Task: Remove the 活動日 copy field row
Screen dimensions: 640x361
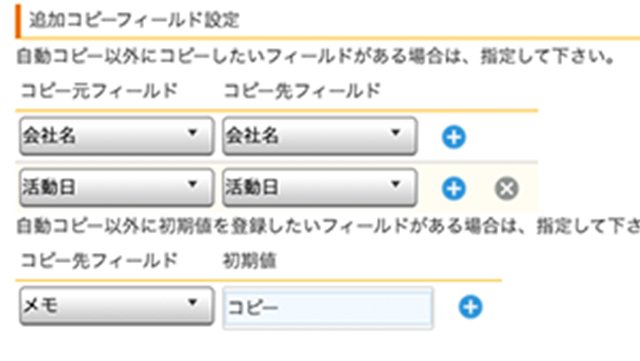Action: [507, 189]
